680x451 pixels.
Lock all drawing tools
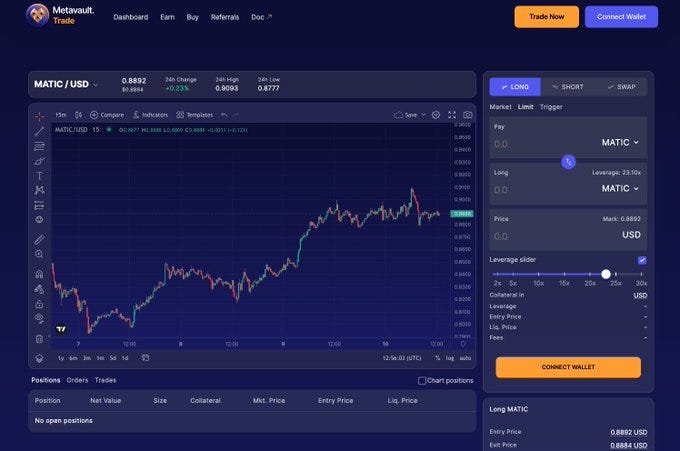click(x=39, y=304)
